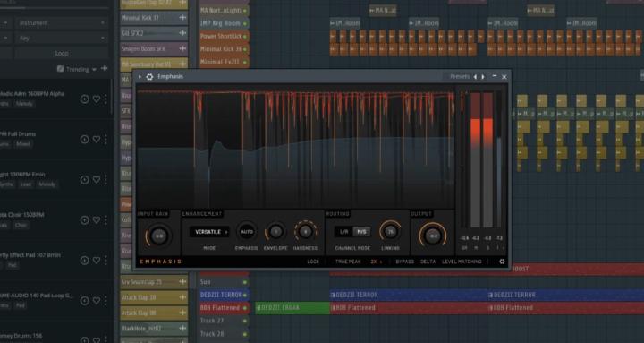Toggle TRUE PEAK option
Viewport: 644px width, 343px height.
pos(348,262)
